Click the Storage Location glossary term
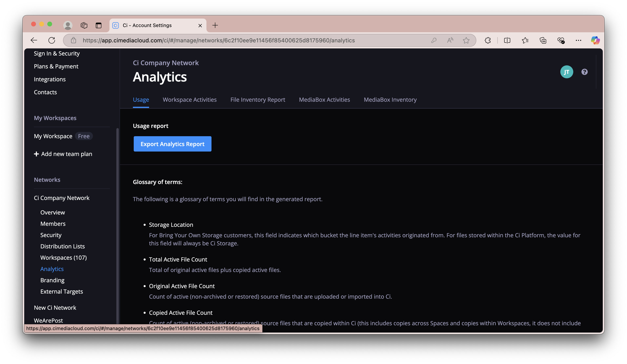The height and width of the screenshot is (364, 627). pyautogui.click(x=171, y=225)
